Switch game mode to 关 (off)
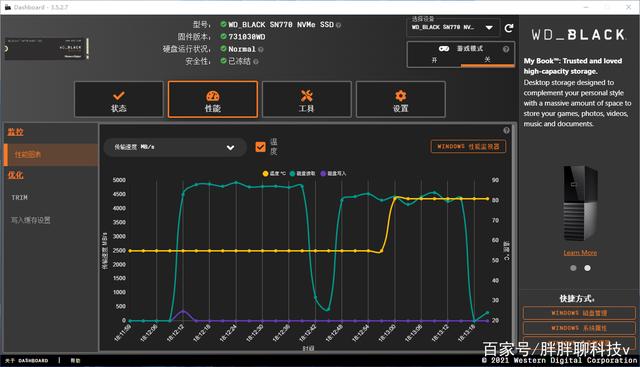Viewport: 640px width, 367px height. [487, 60]
